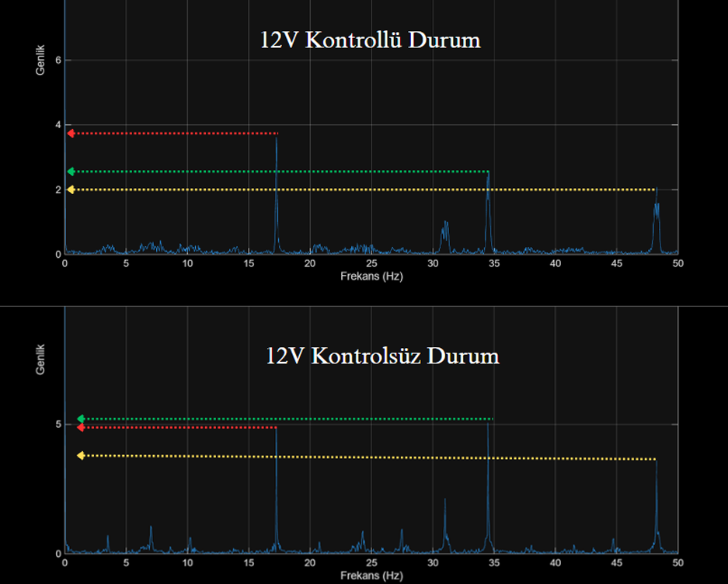Viewport: 728px width, 584px height.
Task: Select the "12V Kontrolsüz Durum" title
Action: pyautogui.click(x=382, y=356)
